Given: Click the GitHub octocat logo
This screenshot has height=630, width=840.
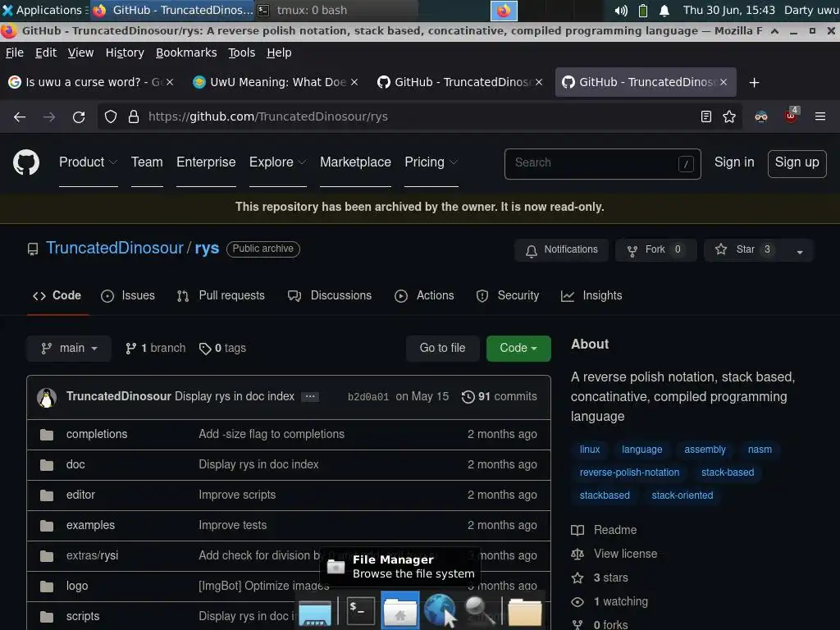Looking at the screenshot, I should (25, 162).
